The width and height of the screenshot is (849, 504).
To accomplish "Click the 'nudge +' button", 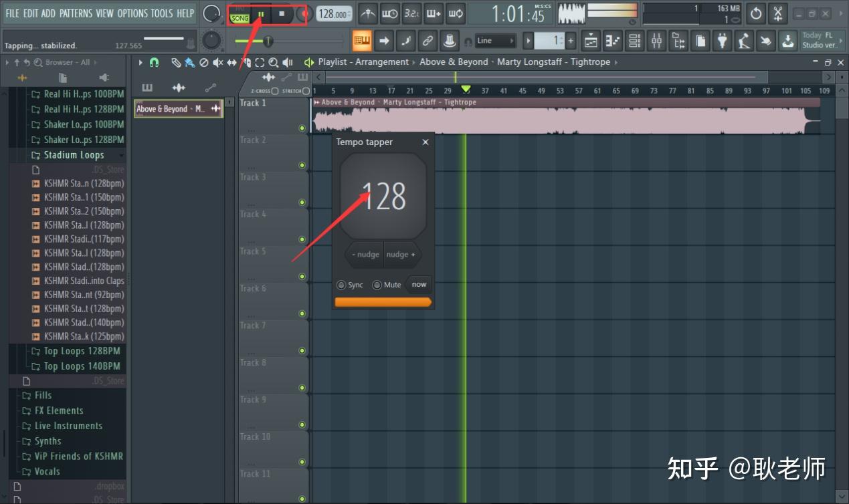I will [402, 255].
